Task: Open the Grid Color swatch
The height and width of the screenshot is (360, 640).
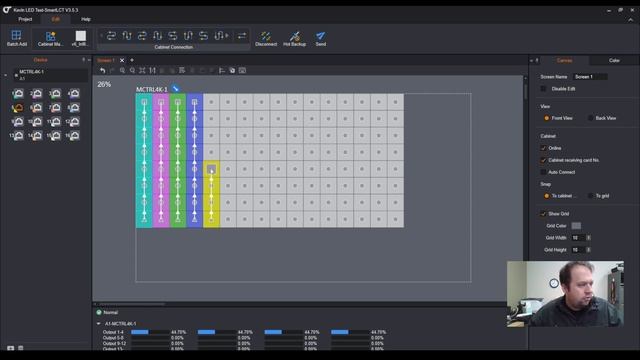Action: point(576,226)
